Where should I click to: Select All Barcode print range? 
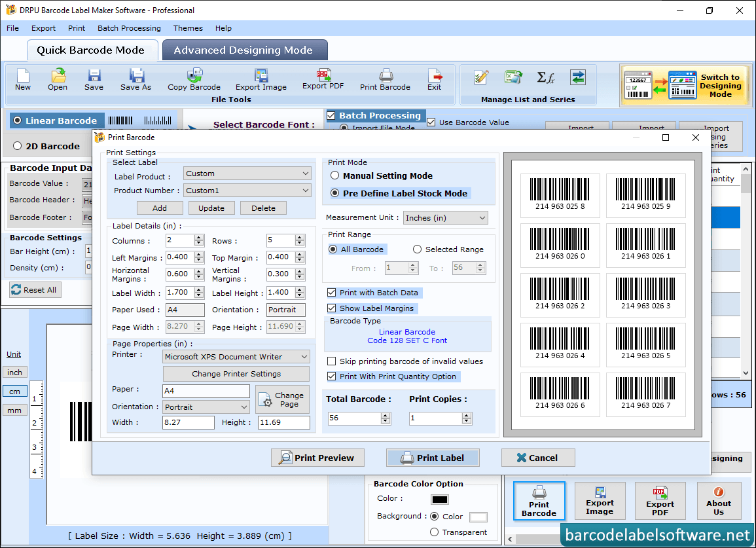(333, 249)
